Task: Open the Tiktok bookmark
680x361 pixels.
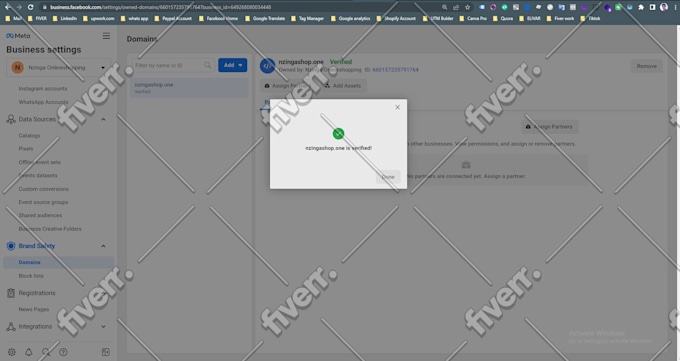Action: (x=590, y=18)
